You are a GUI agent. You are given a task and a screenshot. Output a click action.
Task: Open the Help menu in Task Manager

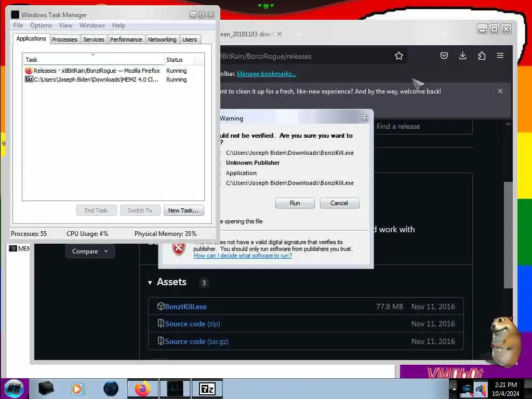pos(118,25)
